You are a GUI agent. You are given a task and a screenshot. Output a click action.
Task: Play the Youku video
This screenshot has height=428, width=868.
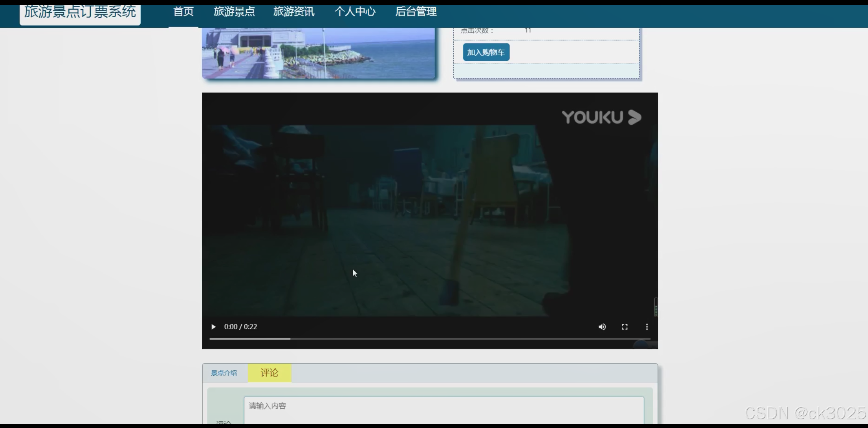click(213, 327)
